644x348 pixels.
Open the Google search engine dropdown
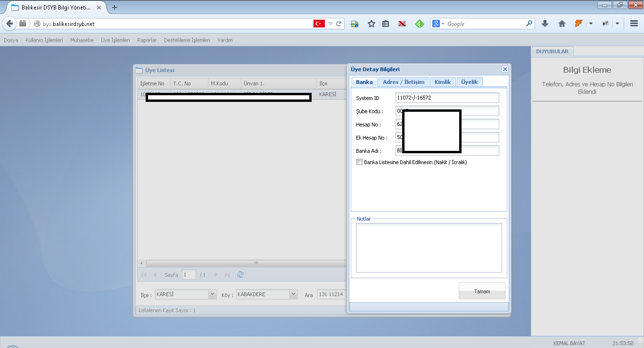tap(438, 24)
